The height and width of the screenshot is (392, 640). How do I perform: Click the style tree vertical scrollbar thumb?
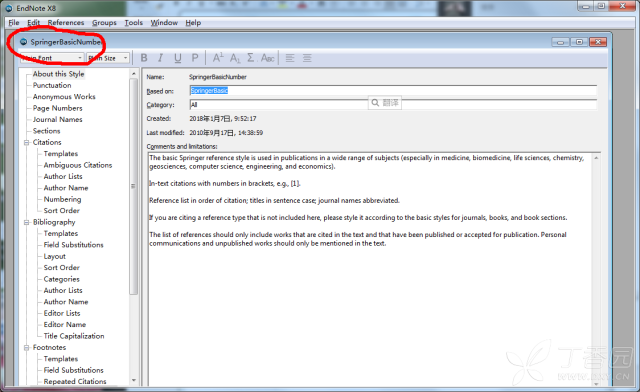click(x=133, y=186)
